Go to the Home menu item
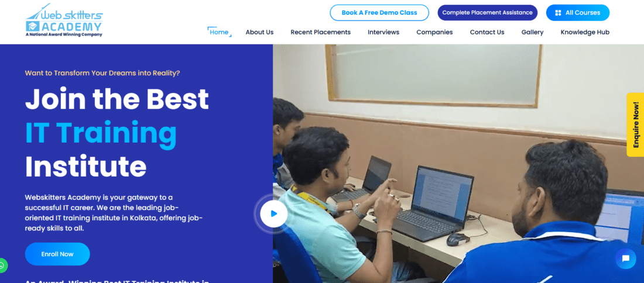The width and height of the screenshot is (644, 283). (x=219, y=32)
